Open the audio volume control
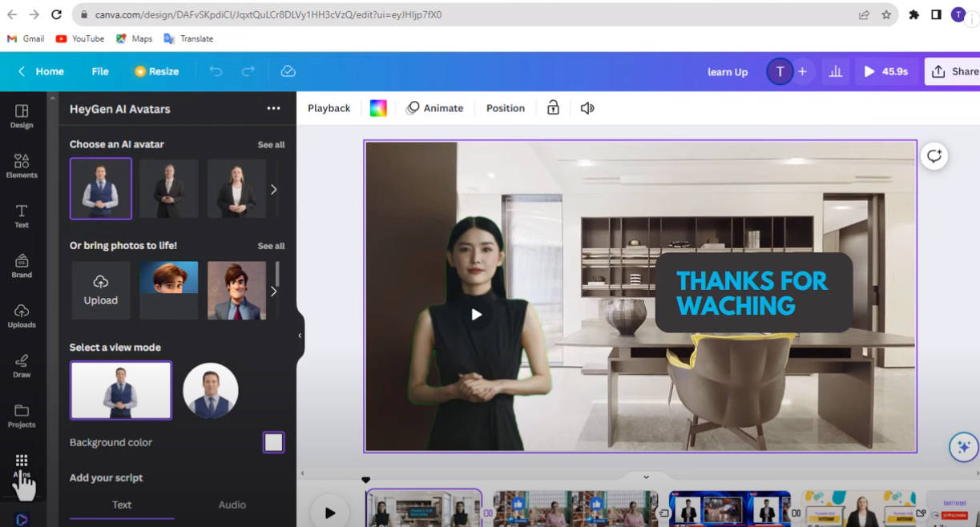980x527 pixels. [587, 107]
